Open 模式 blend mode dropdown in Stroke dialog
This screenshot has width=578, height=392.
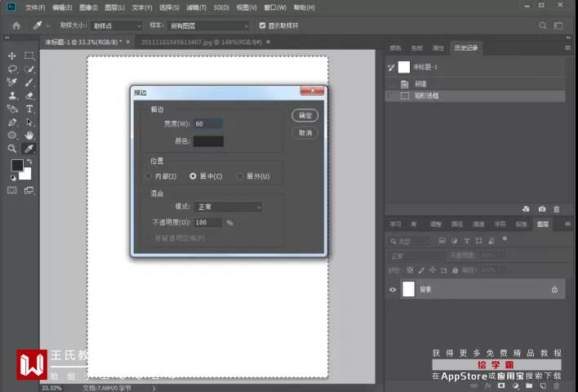click(228, 207)
